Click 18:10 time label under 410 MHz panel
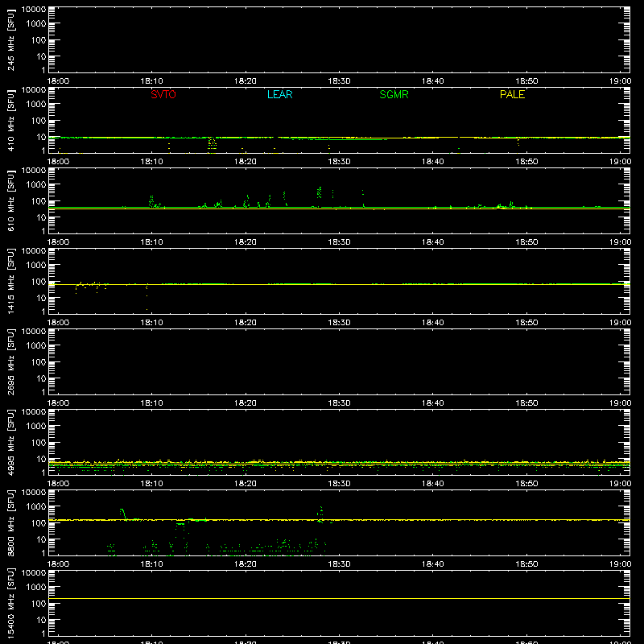This screenshot has height=644, width=644. point(152,162)
